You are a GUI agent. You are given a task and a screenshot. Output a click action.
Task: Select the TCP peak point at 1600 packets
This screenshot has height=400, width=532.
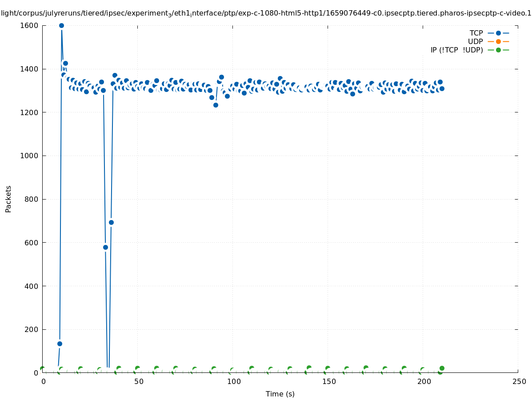coord(61,26)
